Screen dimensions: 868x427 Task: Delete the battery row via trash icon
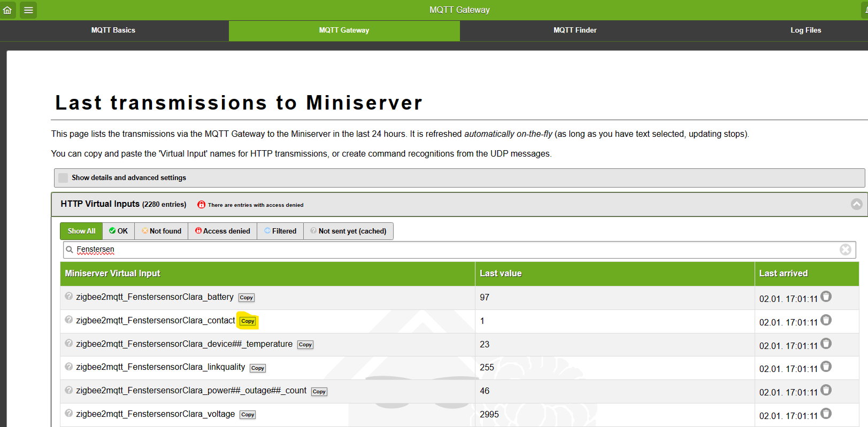[x=826, y=297]
